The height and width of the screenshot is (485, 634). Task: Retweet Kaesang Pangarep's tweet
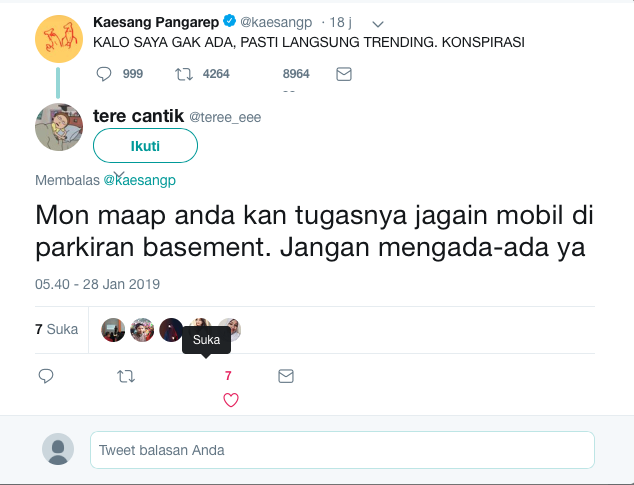coord(184,74)
